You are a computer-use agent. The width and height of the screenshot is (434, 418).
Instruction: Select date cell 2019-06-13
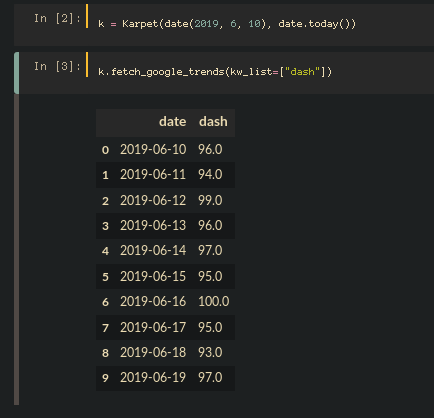pyautogui.click(x=153, y=226)
